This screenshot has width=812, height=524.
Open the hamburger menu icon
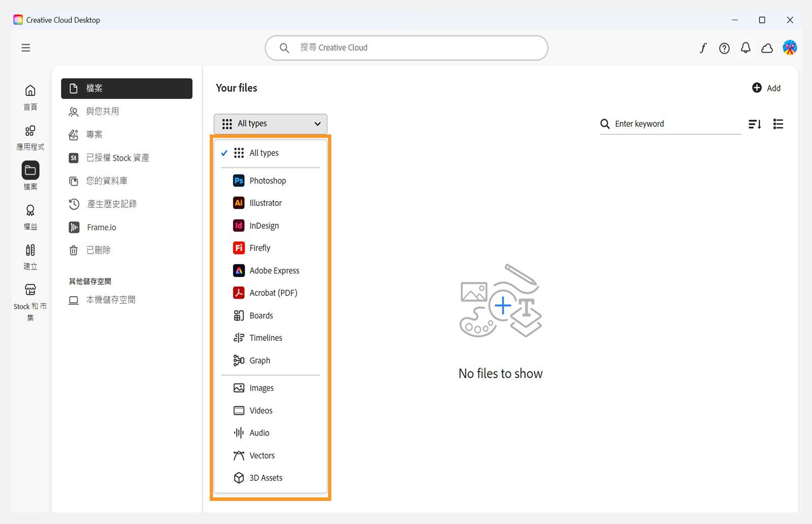(x=26, y=48)
